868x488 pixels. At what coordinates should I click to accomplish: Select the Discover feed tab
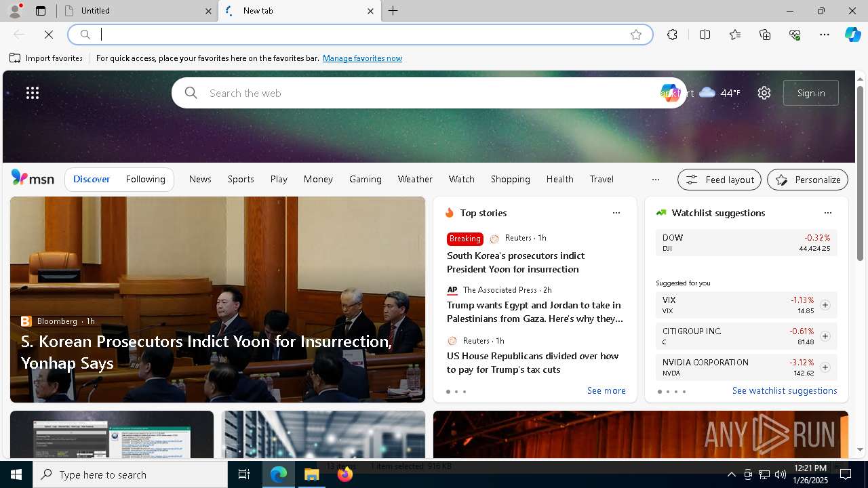(x=92, y=179)
